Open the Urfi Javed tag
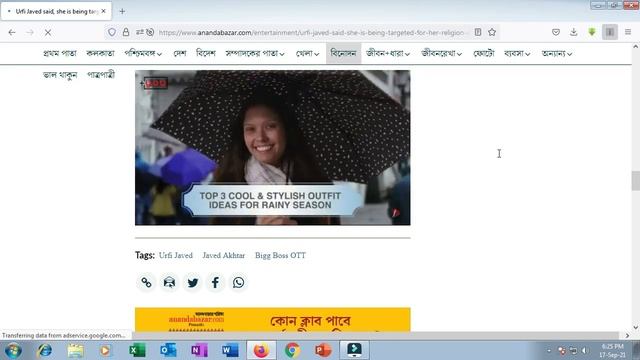The image size is (640, 360). pos(176,256)
